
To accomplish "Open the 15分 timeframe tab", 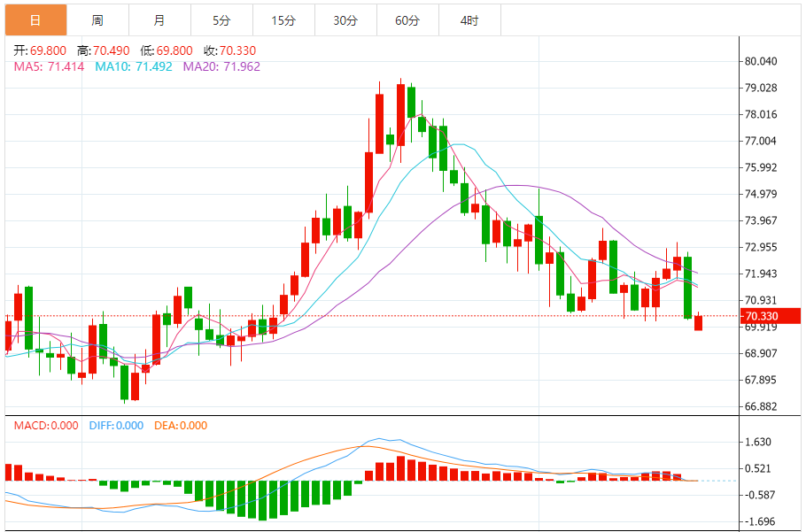I will point(283,20).
